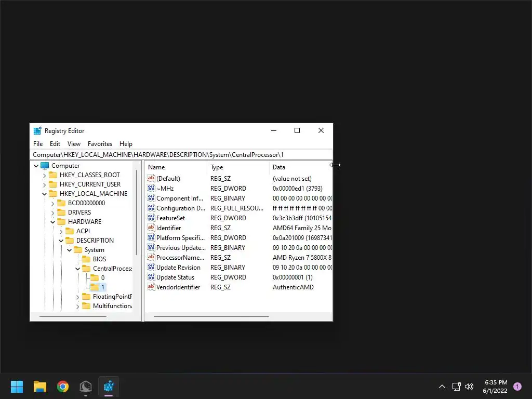The image size is (532, 399).
Task: Open the Help menu
Action: (x=126, y=144)
